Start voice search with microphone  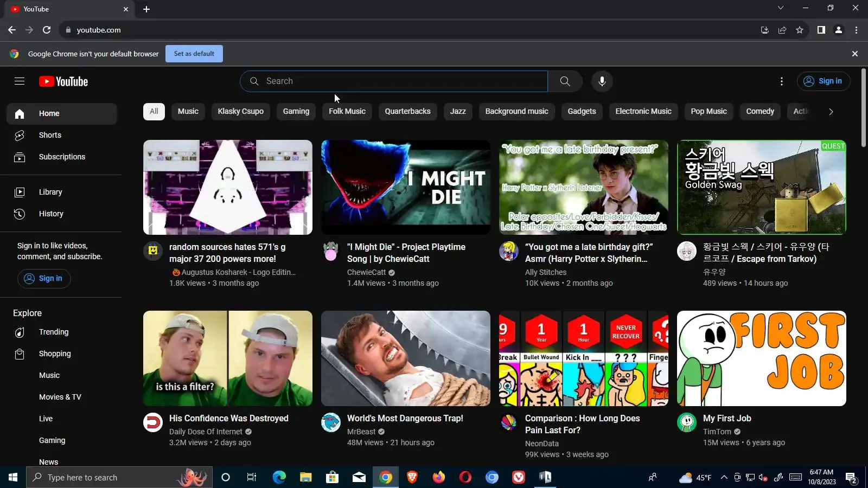point(602,81)
